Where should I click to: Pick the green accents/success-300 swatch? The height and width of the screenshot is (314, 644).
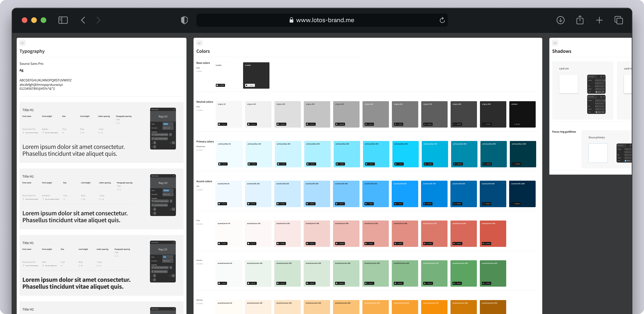point(317,274)
